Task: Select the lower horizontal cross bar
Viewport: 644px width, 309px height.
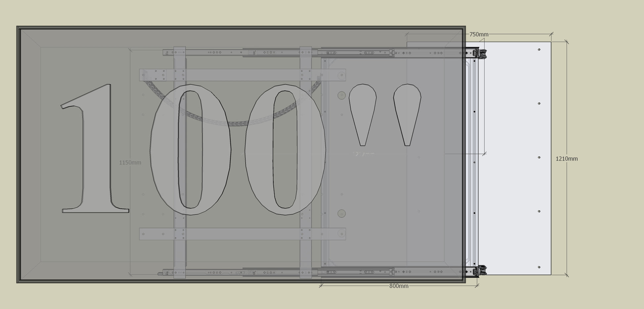Action: click(242, 234)
